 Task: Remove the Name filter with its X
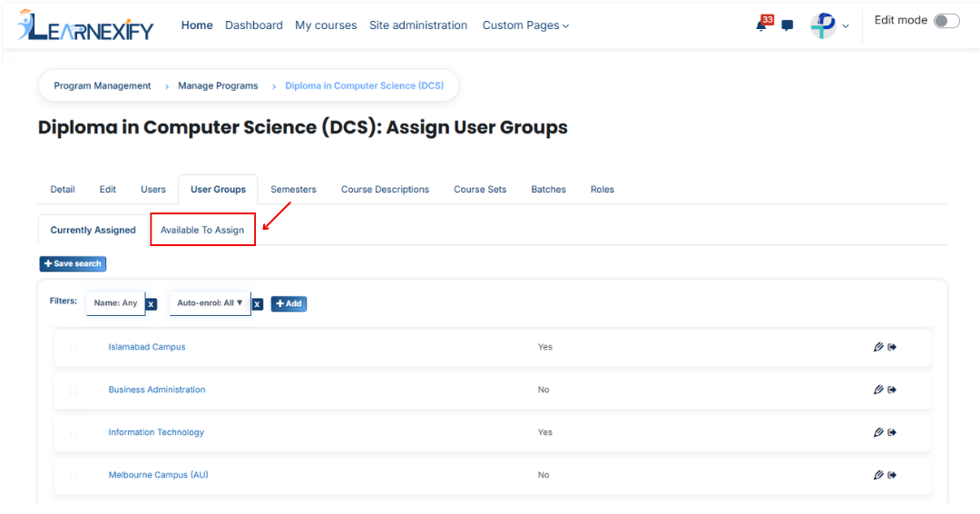coord(152,304)
